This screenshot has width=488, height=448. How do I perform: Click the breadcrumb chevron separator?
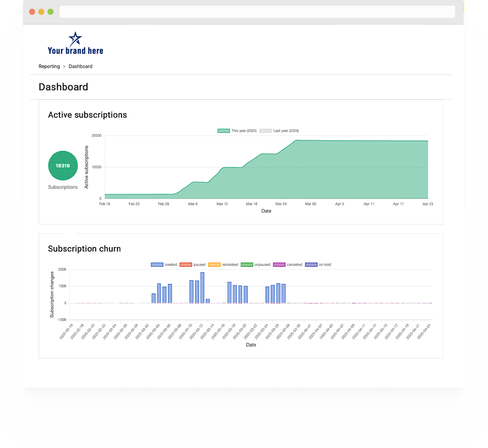[x=64, y=66]
